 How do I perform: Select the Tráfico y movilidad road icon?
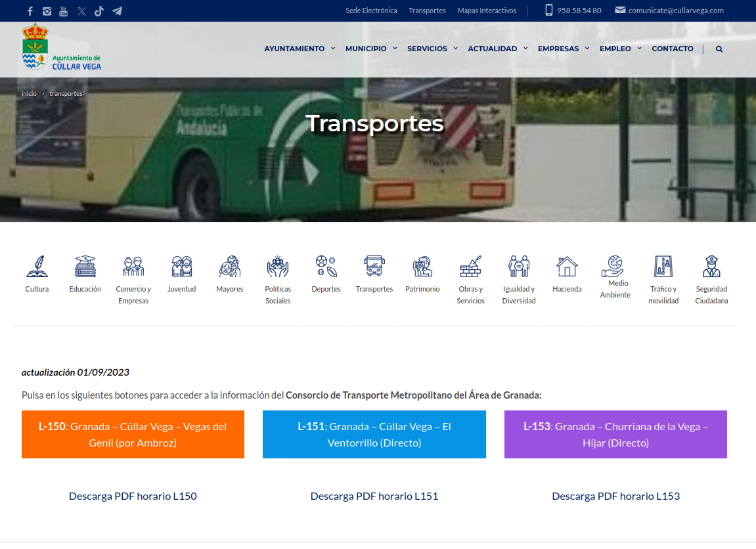tap(663, 267)
